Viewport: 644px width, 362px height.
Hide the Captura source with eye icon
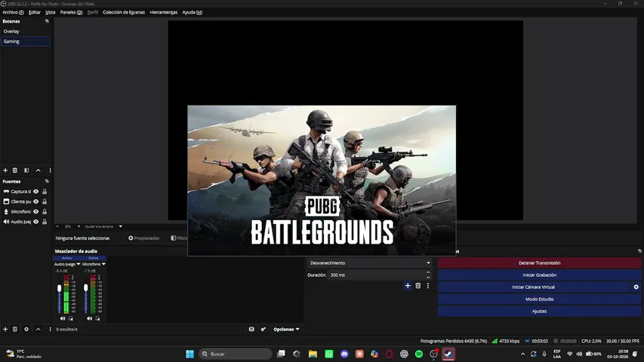[36, 192]
